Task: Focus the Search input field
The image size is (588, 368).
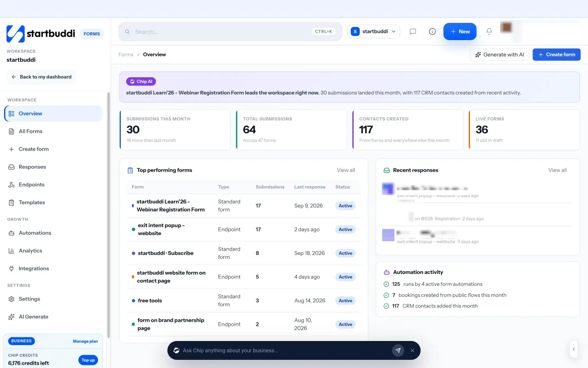Action: click(x=230, y=31)
